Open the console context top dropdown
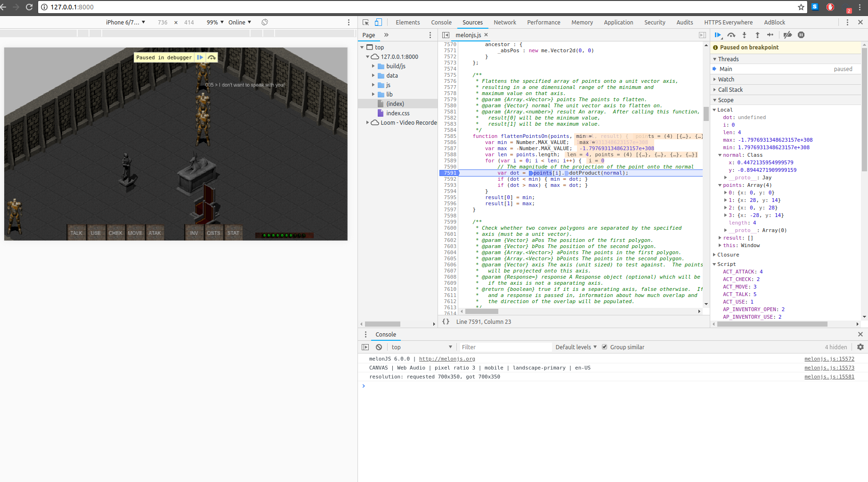This screenshot has height=482, width=868. [422, 347]
